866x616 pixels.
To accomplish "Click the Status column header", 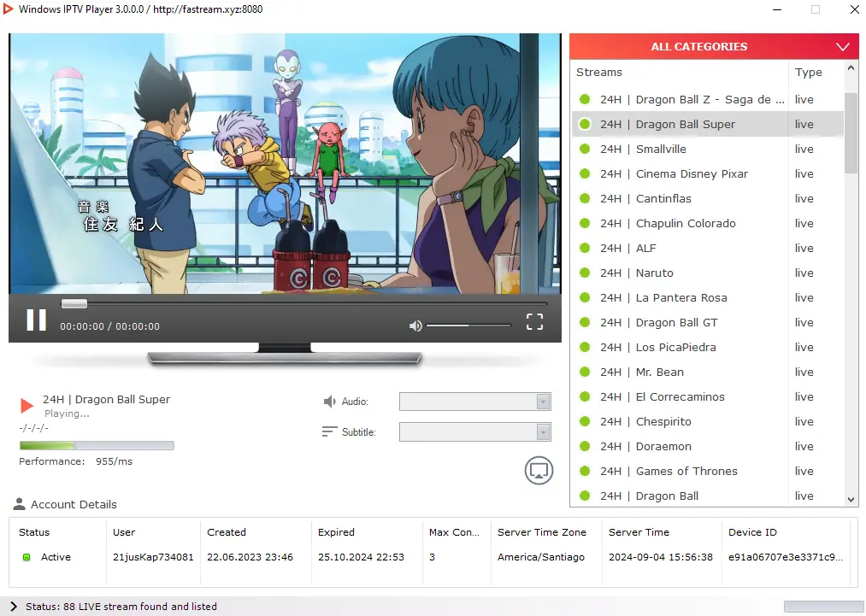I will click(x=34, y=532).
